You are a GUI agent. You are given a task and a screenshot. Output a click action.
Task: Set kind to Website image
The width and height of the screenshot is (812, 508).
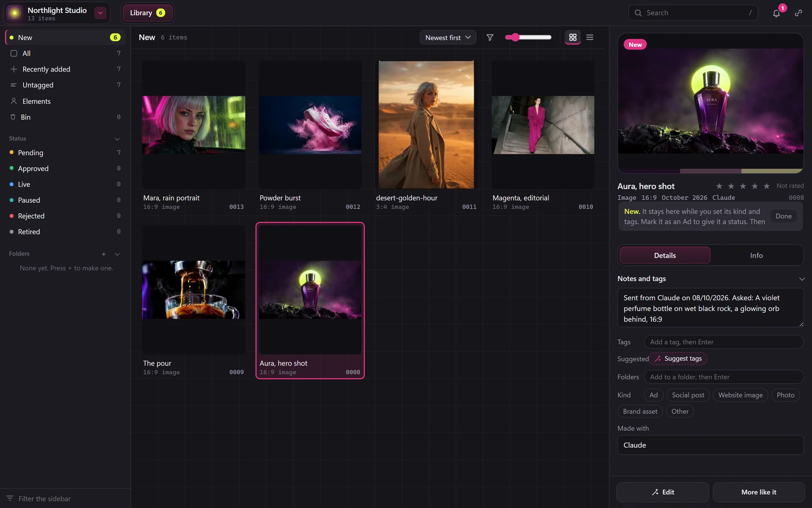pos(741,395)
